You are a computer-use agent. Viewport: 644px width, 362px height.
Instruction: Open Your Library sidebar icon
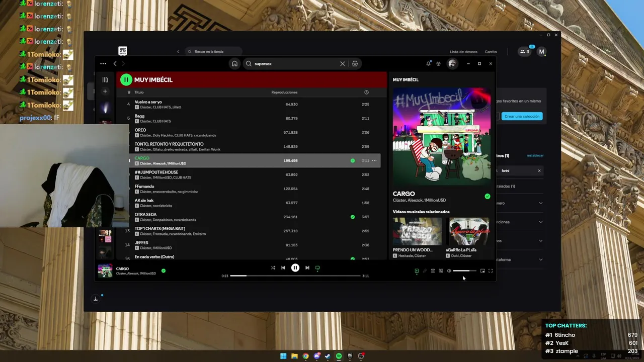[105, 79]
